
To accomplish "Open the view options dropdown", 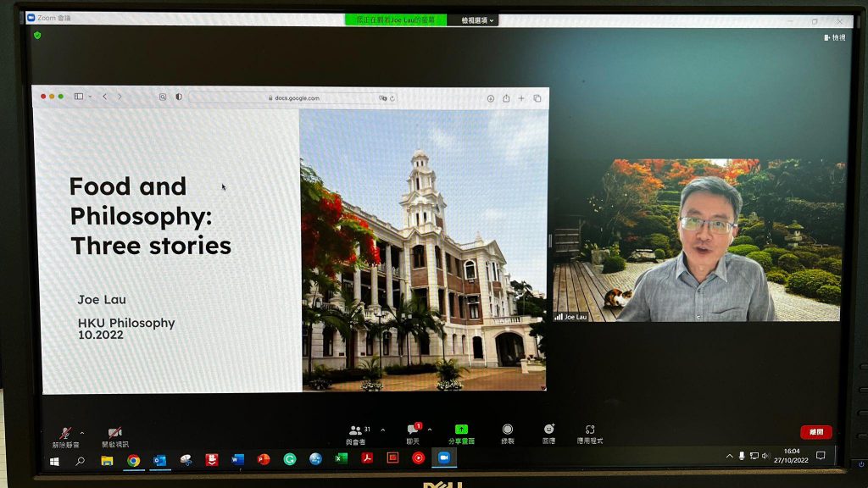I will [477, 20].
